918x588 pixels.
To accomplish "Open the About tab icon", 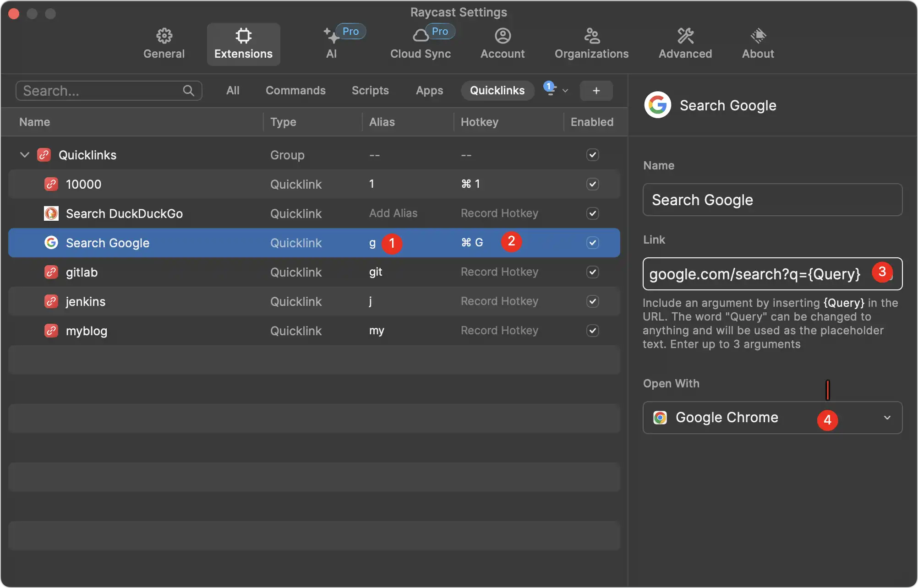I will coord(758,36).
